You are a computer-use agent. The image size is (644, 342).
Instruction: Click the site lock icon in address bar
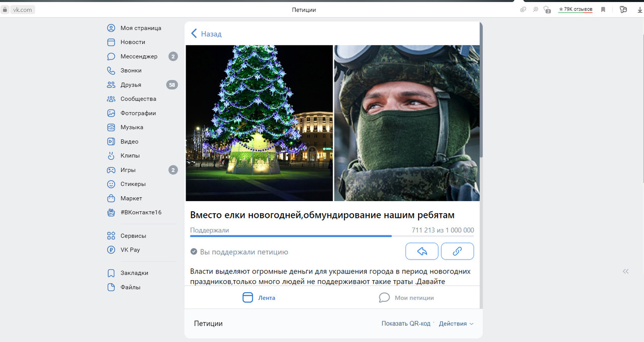(5, 10)
